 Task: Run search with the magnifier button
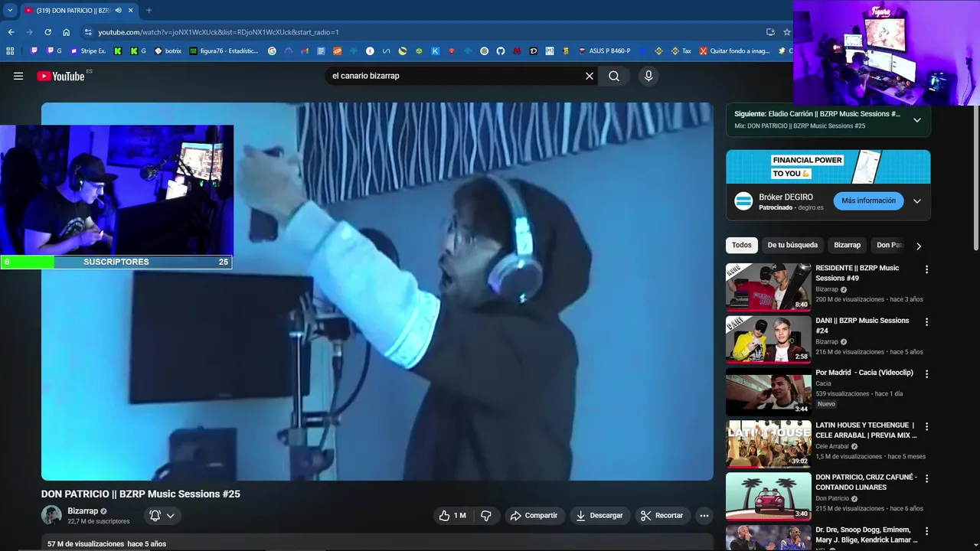614,76
